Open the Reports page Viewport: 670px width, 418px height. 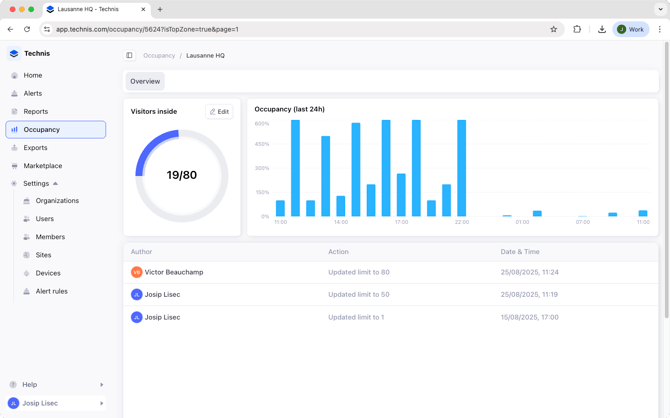[35, 111]
